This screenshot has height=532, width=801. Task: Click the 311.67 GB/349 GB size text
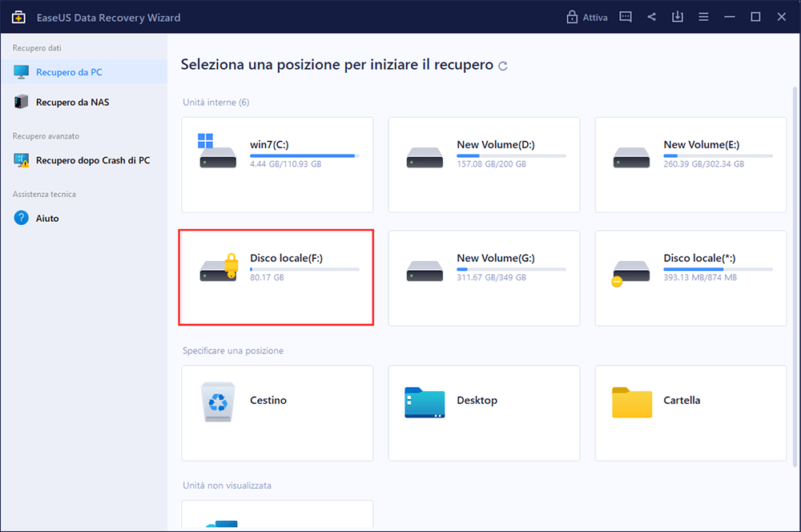click(492, 277)
